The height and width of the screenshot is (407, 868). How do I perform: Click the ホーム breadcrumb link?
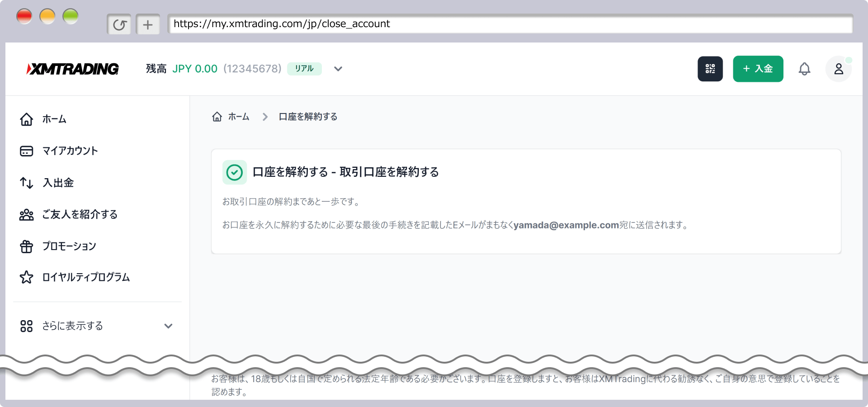(238, 117)
